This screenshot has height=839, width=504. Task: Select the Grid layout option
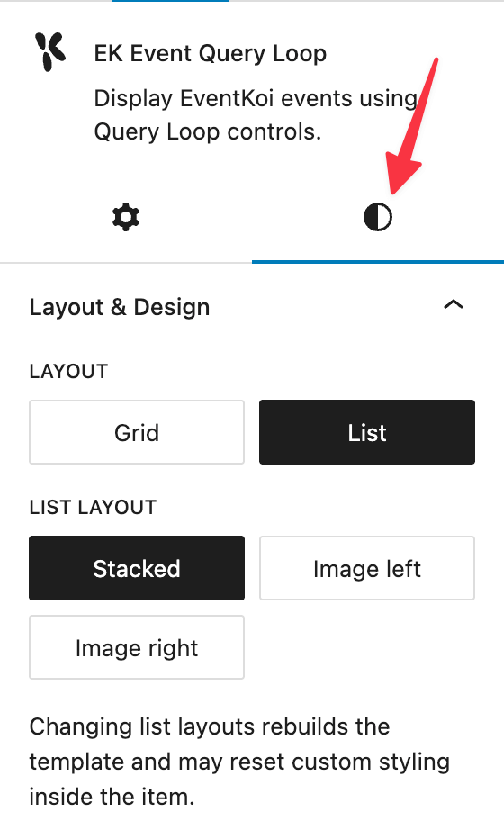[x=137, y=432]
